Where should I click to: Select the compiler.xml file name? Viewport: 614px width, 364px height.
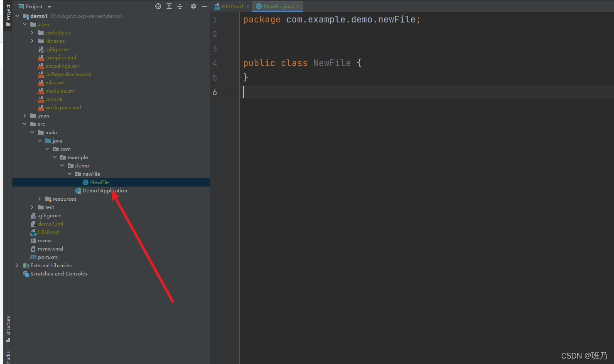click(61, 58)
